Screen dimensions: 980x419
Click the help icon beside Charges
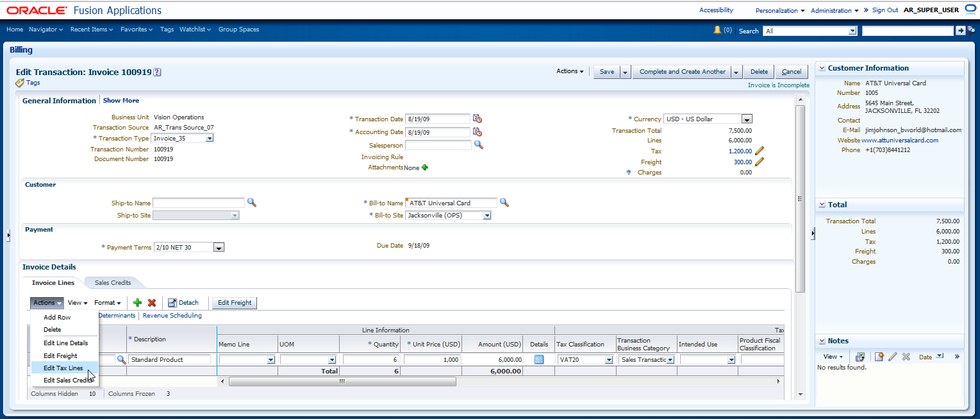pos(629,173)
